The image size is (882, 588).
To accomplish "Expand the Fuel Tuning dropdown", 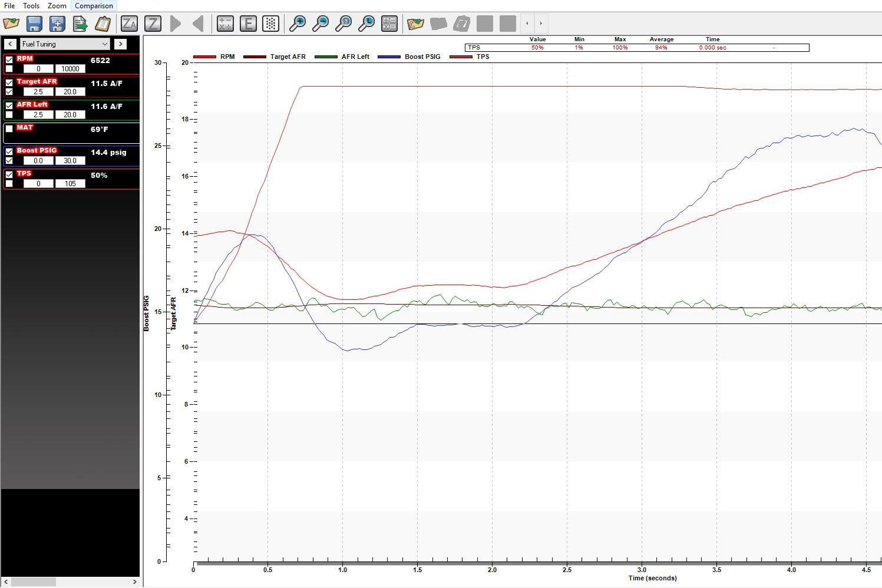I will pyautogui.click(x=65, y=44).
